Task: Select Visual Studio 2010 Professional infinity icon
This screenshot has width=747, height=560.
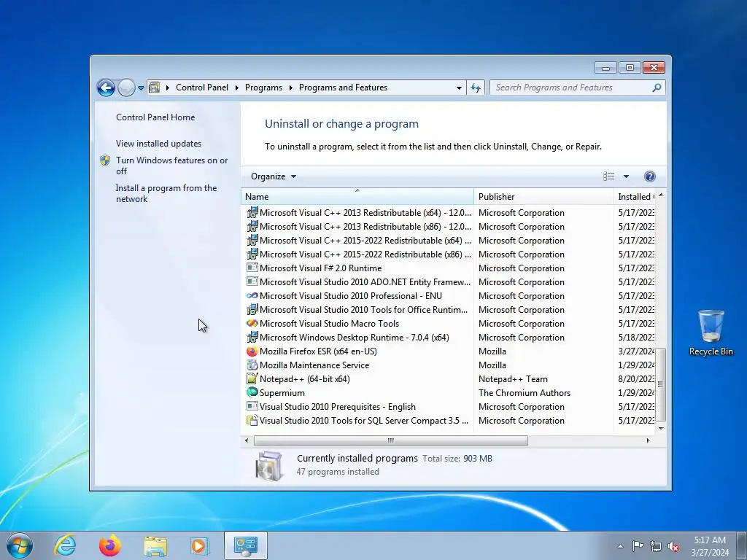Action: pyautogui.click(x=252, y=296)
